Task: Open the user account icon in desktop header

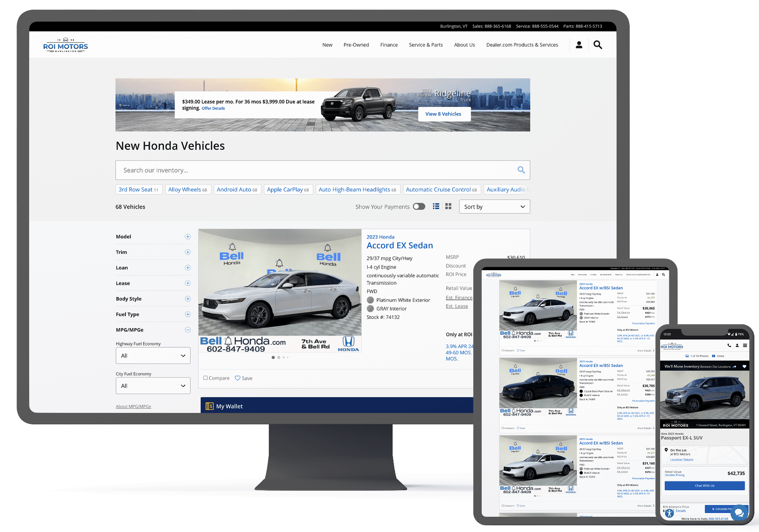Action: tap(579, 45)
